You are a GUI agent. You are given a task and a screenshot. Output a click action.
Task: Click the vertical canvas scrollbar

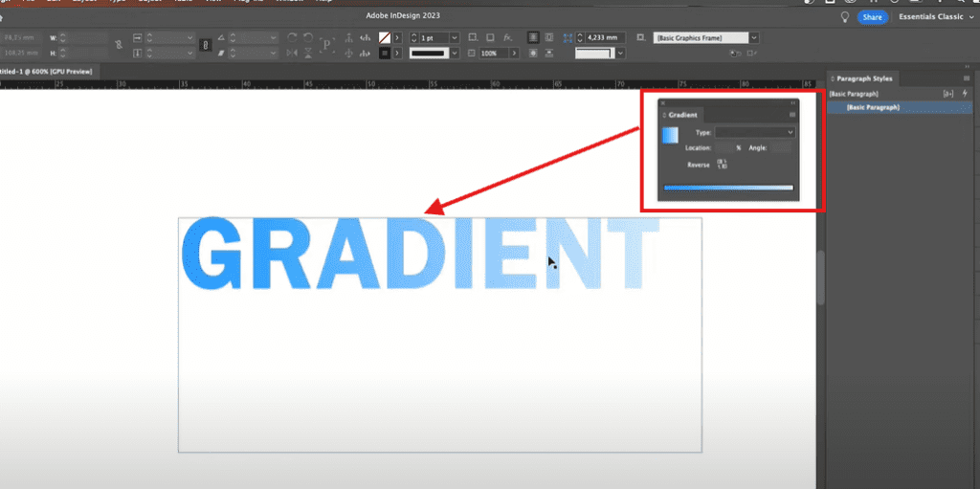pyautogui.click(x=820, y=278)
